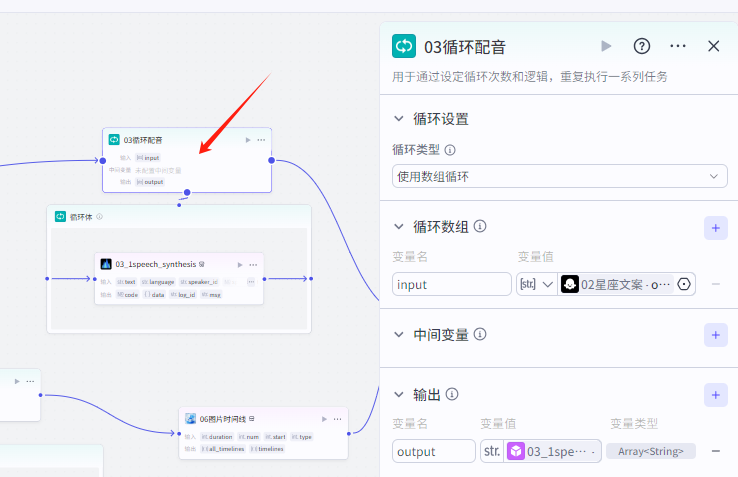Collapse the 循环数组 section
This screenshot has width=738, height=477.
click(399, 226)
